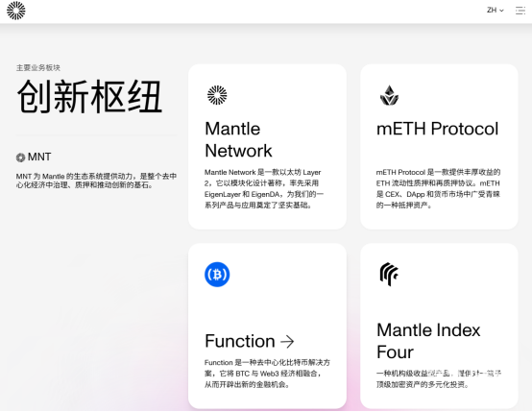Open the mETH Protocol card title
The width and height of the screenshot is (532, 412).
point(437,129)
